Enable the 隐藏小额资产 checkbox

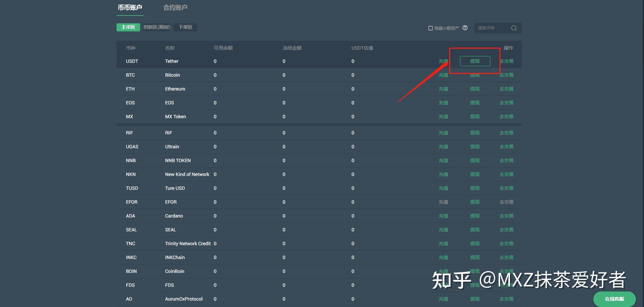pos(430,28)
